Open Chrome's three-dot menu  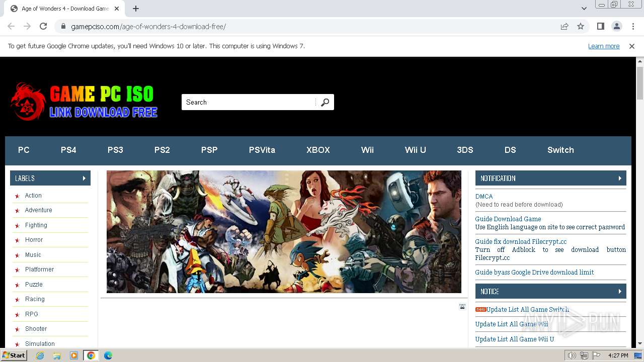(633, 26)
